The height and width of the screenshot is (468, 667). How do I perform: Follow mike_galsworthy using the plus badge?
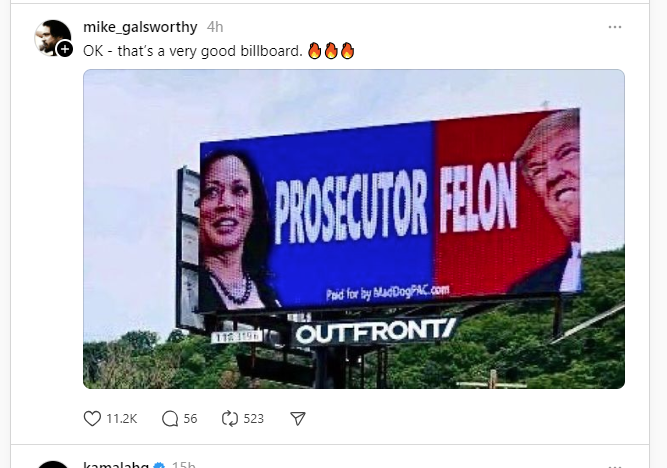[x=65, y=49]
